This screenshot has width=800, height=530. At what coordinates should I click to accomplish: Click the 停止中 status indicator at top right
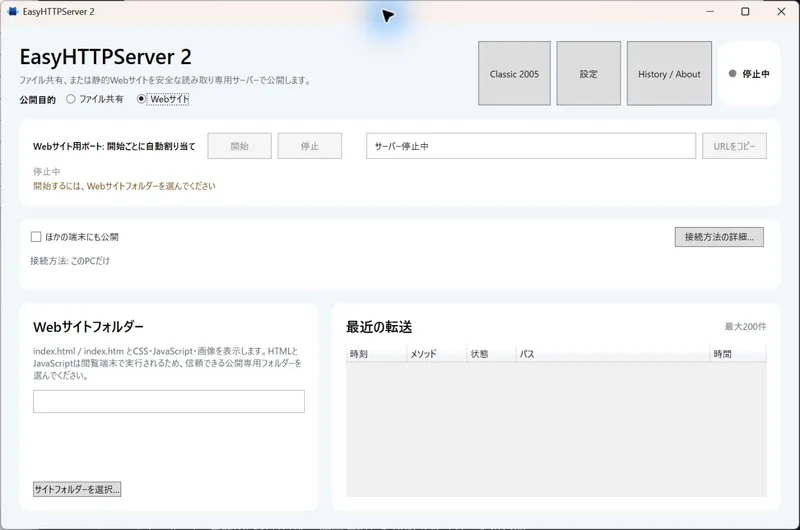pyautogui.click(x=749, y=73)
